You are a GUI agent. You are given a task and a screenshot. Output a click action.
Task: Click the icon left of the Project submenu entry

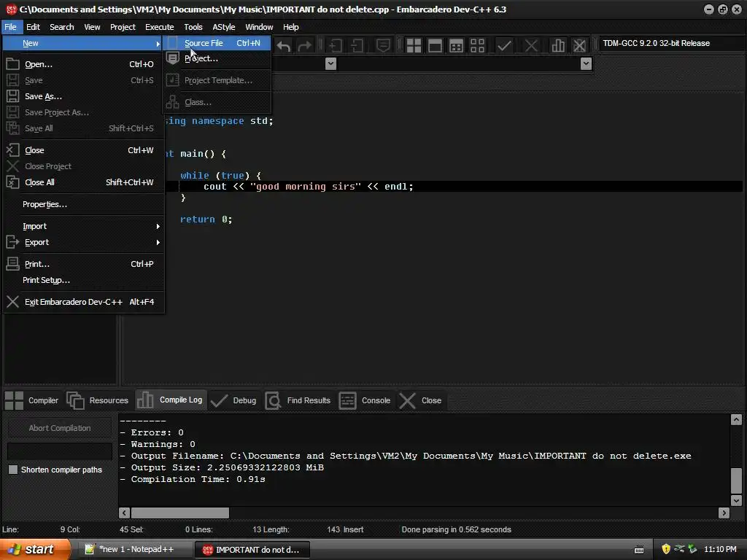[172, 58]
